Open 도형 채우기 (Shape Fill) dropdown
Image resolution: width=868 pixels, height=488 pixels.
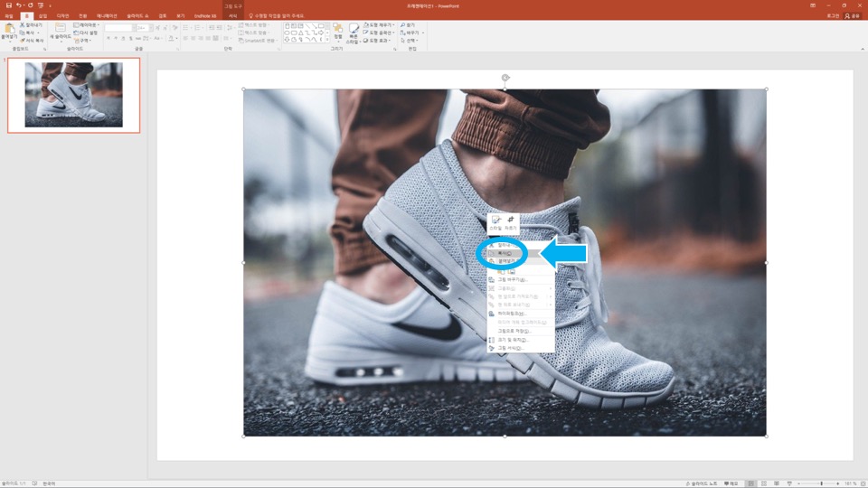[x=379, y=25]
